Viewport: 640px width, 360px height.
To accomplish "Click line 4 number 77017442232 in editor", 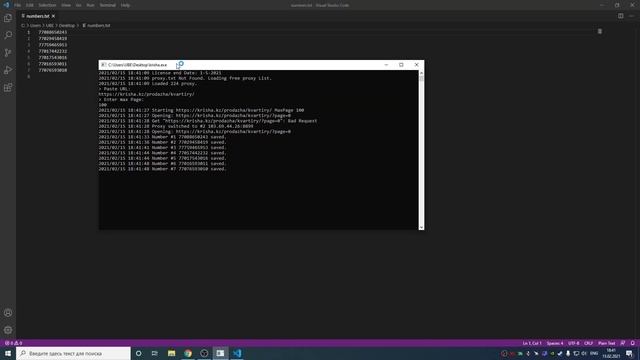I will (x=53, y=51).
